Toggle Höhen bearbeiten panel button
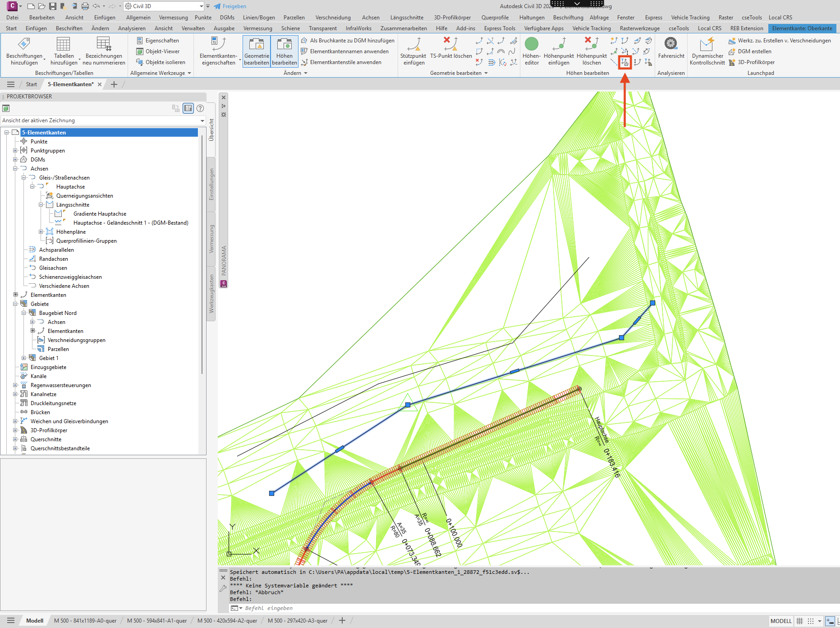Viewport: 840px width, 628px height. [285, 51]
